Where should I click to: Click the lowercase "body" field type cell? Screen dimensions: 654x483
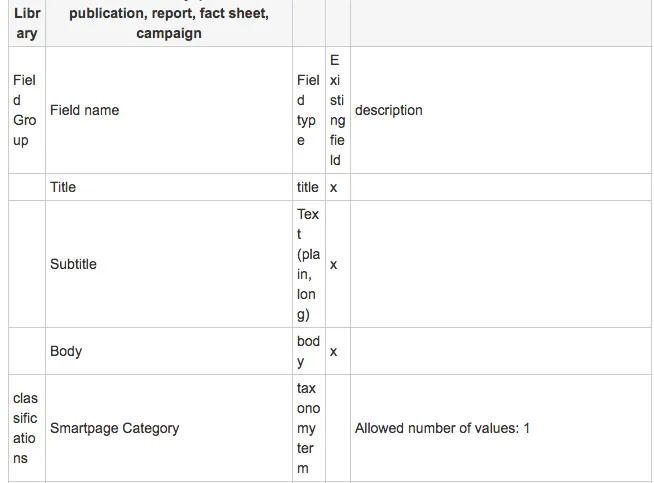(x=308, y=351)
